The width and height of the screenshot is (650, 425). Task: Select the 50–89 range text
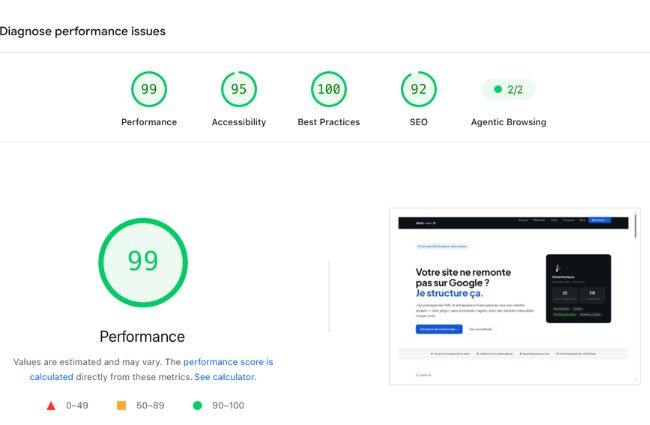click(x=150, y=406)
